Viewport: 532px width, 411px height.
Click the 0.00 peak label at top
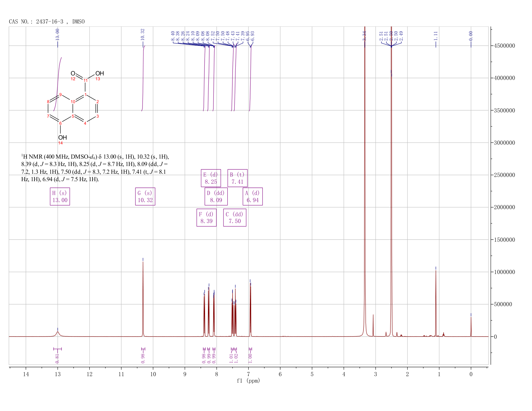(x=471, y=36)
